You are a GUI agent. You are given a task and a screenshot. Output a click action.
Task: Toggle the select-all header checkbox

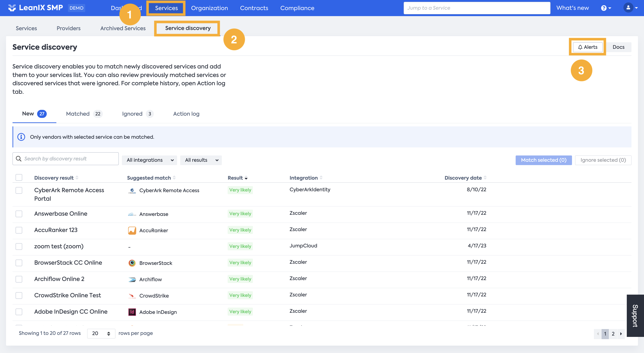pos(19,177)
